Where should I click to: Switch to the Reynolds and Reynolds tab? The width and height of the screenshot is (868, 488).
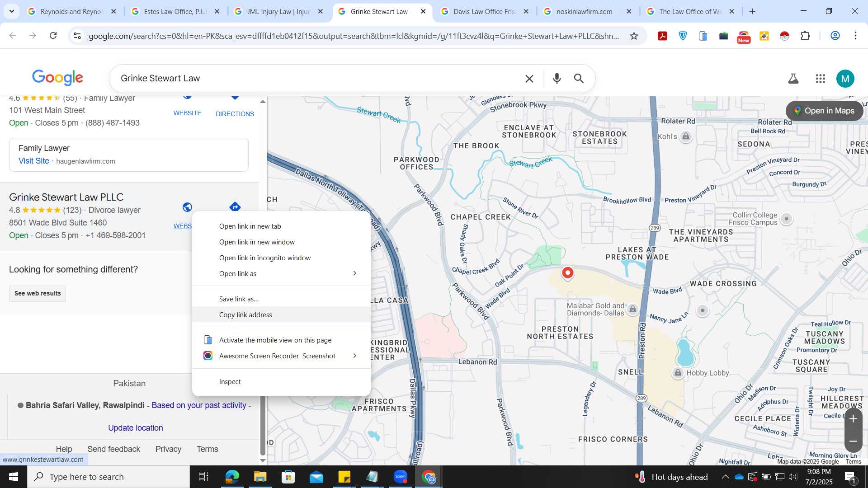(x=71, y=11)
